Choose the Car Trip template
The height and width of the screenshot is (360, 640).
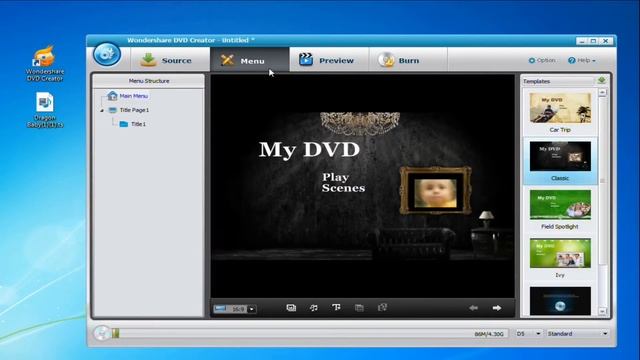pos(560,112)
